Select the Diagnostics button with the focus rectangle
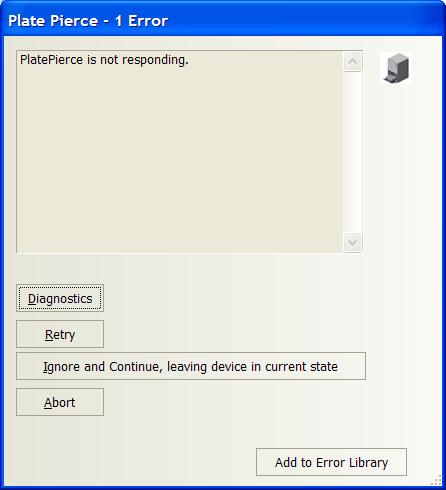 [60, 298]
